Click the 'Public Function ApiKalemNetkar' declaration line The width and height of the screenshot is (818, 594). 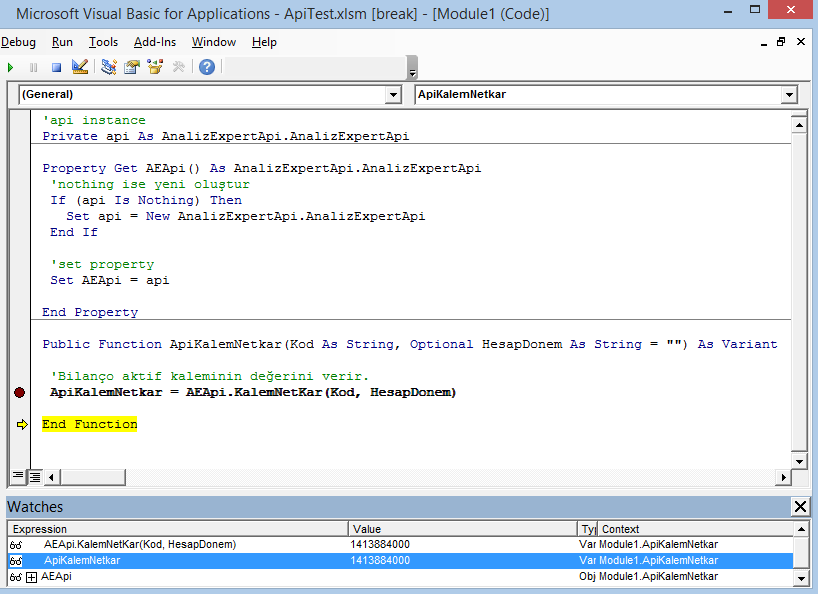(x=410, y=344)
